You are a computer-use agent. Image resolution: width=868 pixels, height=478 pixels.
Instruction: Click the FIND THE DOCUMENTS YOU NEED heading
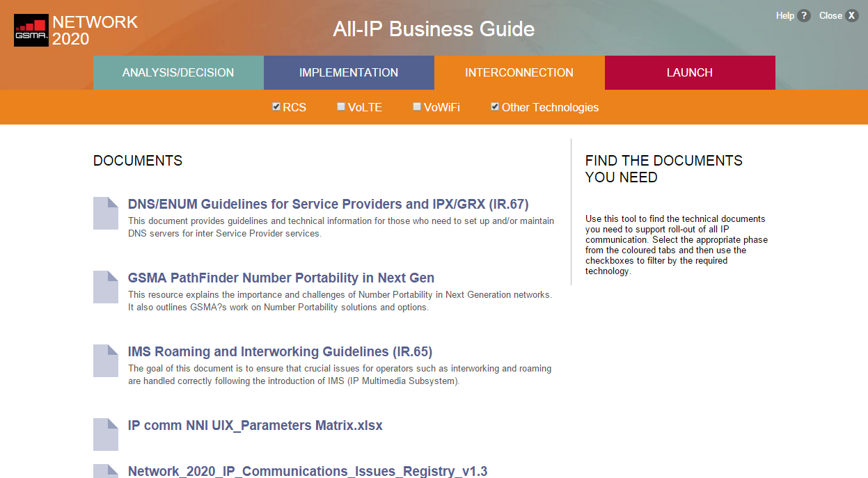[664, 169]
